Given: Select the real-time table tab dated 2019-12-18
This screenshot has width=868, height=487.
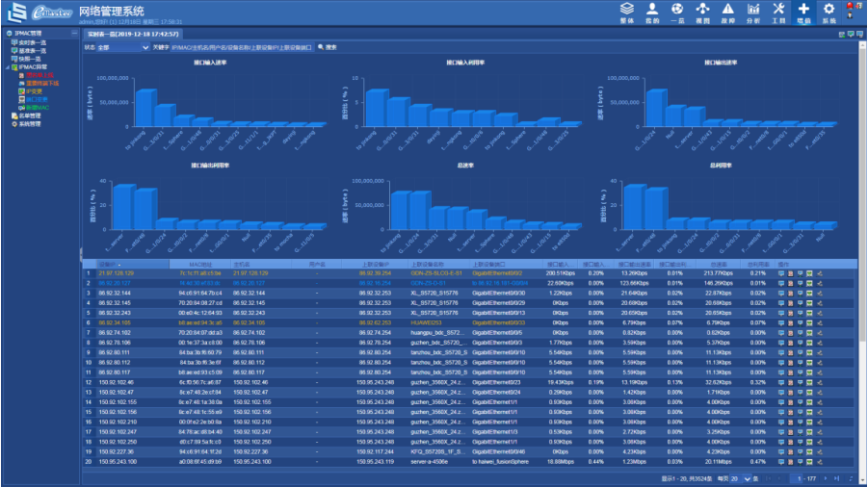Looking at the screenshot, I should point(133,35).
